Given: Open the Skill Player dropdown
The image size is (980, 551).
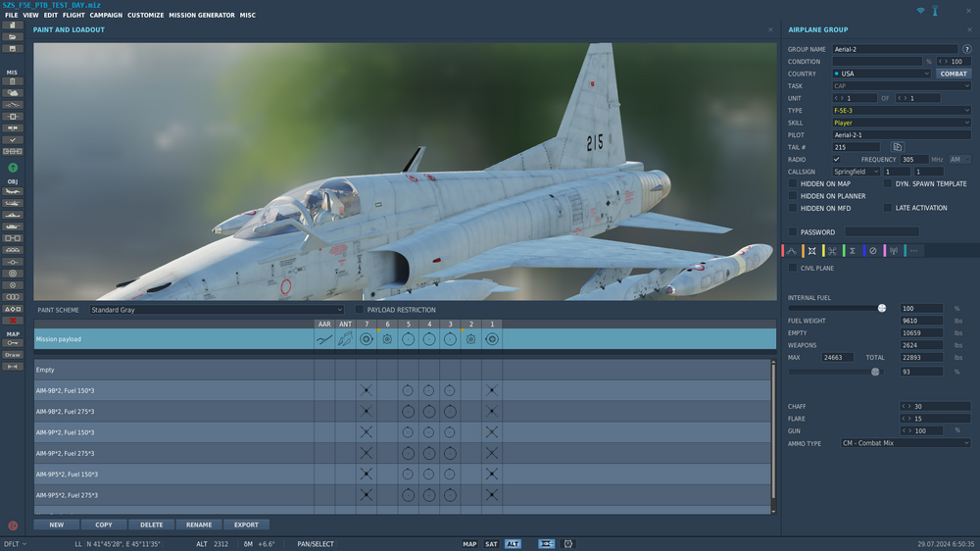Looking at the screenshot, I should 902,123.
